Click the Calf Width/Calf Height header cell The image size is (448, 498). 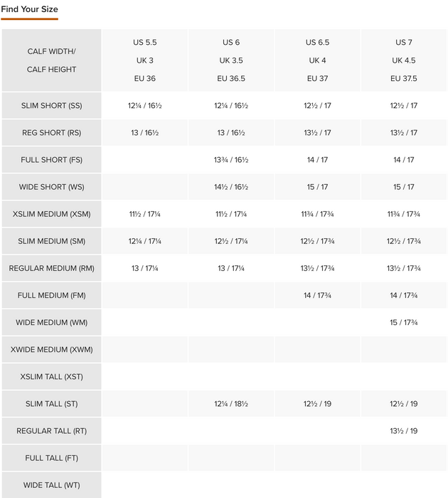(51, 60)
